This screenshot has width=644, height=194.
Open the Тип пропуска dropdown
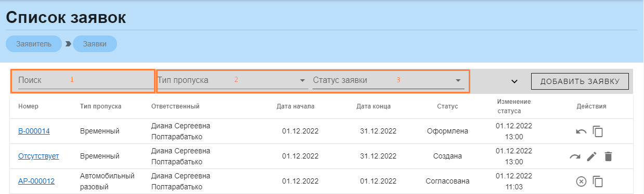[x=231, y=80]
